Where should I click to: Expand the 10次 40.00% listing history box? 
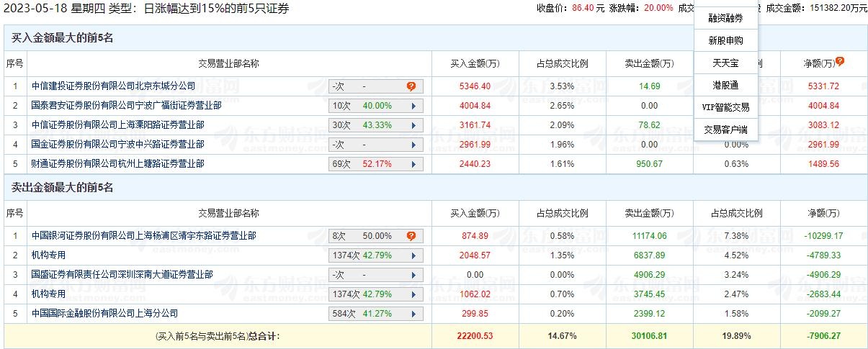[x=375, y=106]
